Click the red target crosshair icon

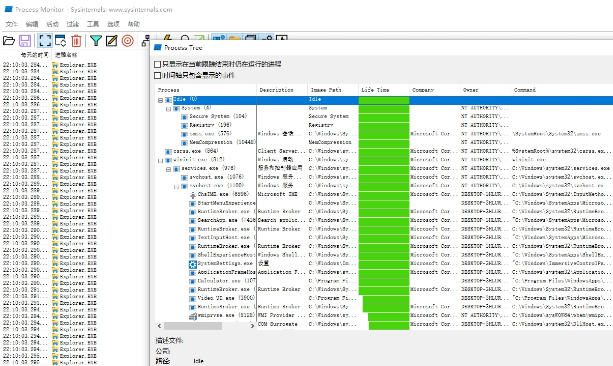128,41
